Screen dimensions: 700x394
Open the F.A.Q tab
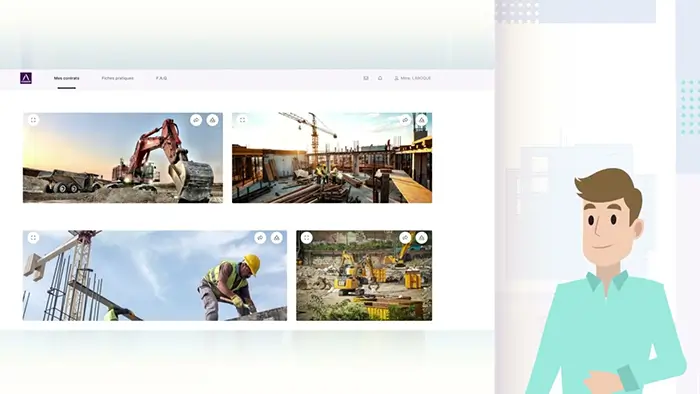click(x=162, y=78)
